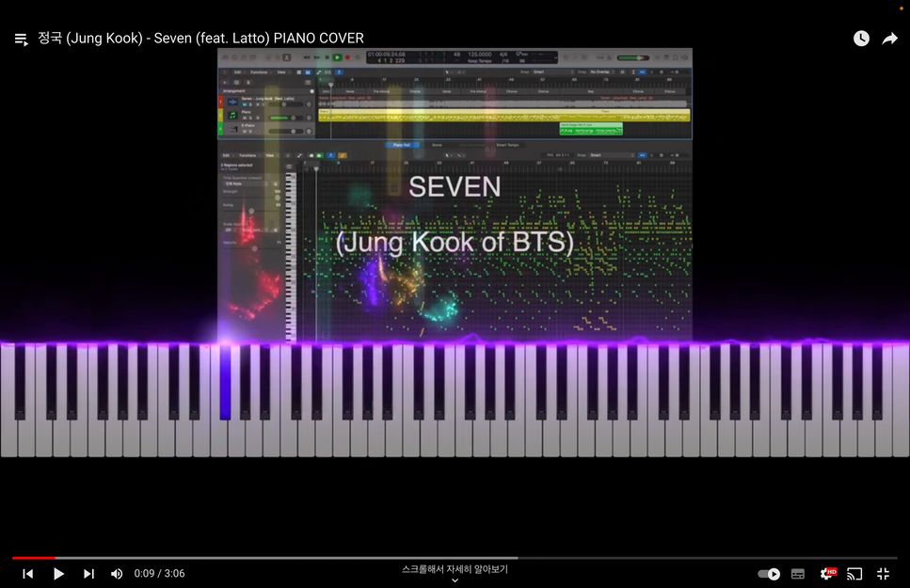This screenshot has width=910, height=588.
Task: Click the red video progress bar
Action: (x=33, y=557)
